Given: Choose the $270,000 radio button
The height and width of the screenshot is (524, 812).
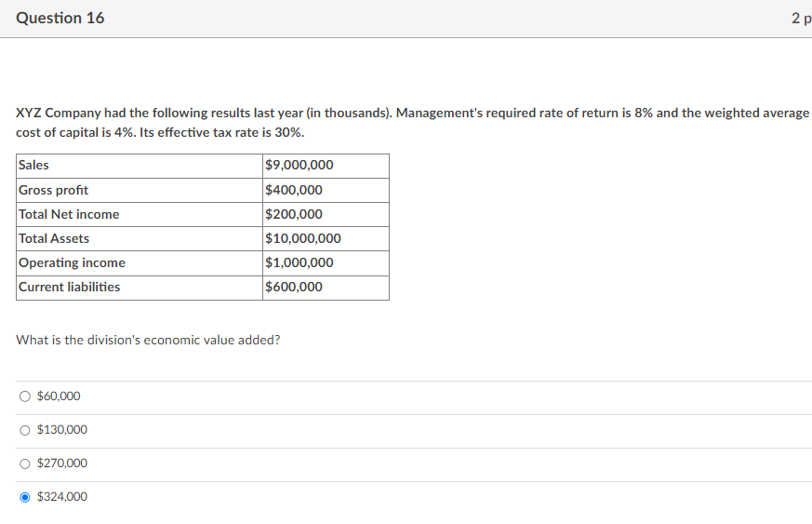Looking at the screenshot, I should pyautogui.click(x=25, y=464).
